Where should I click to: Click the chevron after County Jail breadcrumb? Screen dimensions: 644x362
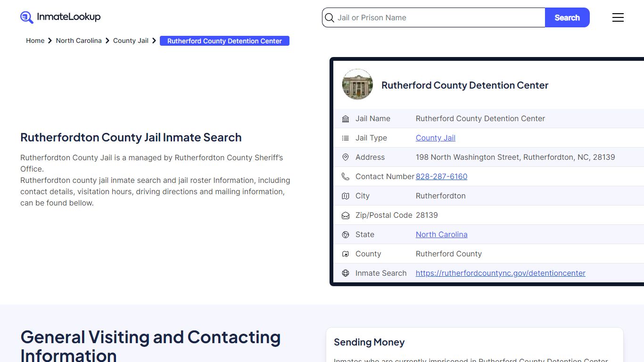pyautogui.click(x=154, y=41)
